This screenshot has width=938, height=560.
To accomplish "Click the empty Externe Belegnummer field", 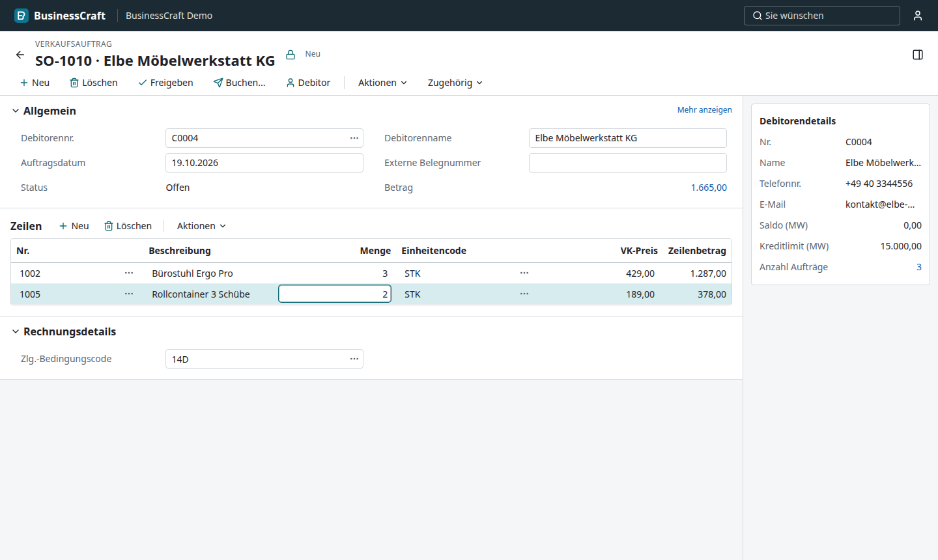I will (x=628, y=163).
